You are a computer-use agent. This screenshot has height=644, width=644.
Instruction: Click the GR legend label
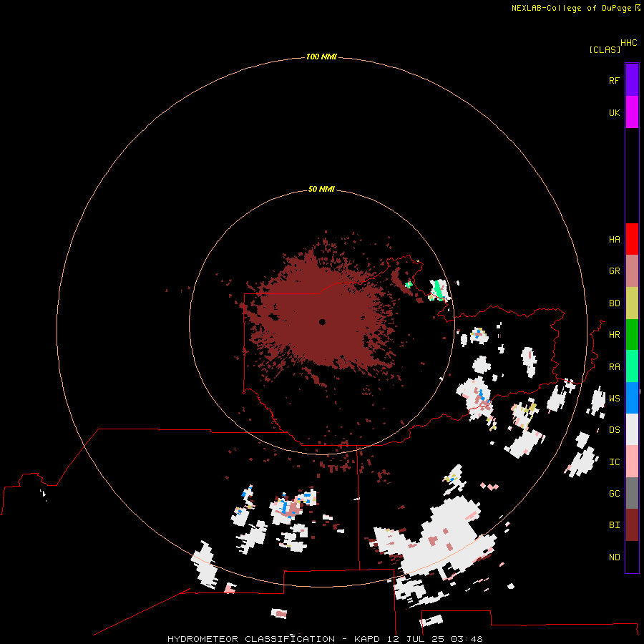(x=614, y=271)
